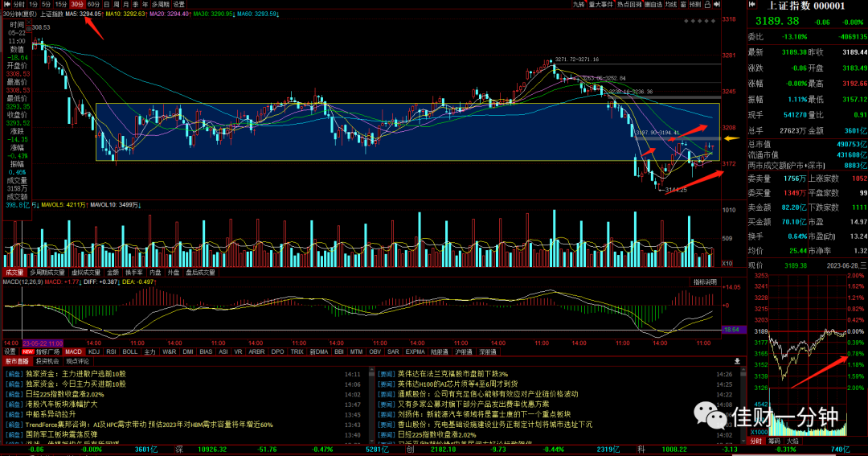868x456 pixels.
Task: Click the arrow icon left of 上证指数 title
Action: click(x=752, y=5)
